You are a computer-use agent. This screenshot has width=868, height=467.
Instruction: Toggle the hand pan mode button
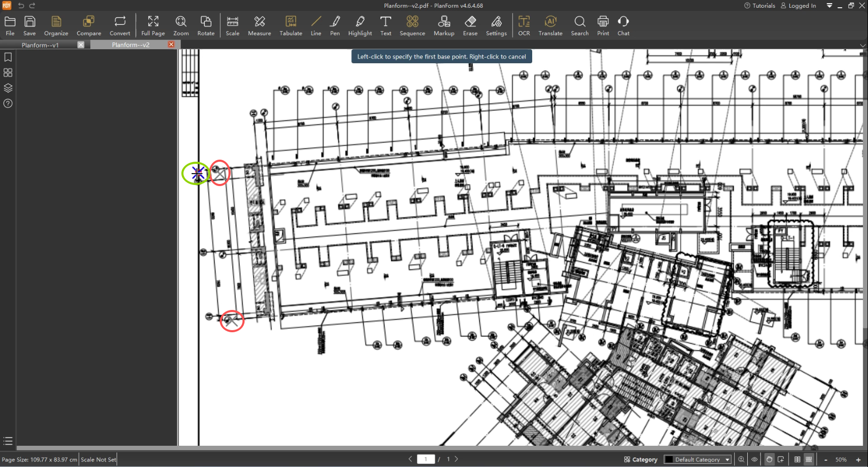tap(769, 459)
